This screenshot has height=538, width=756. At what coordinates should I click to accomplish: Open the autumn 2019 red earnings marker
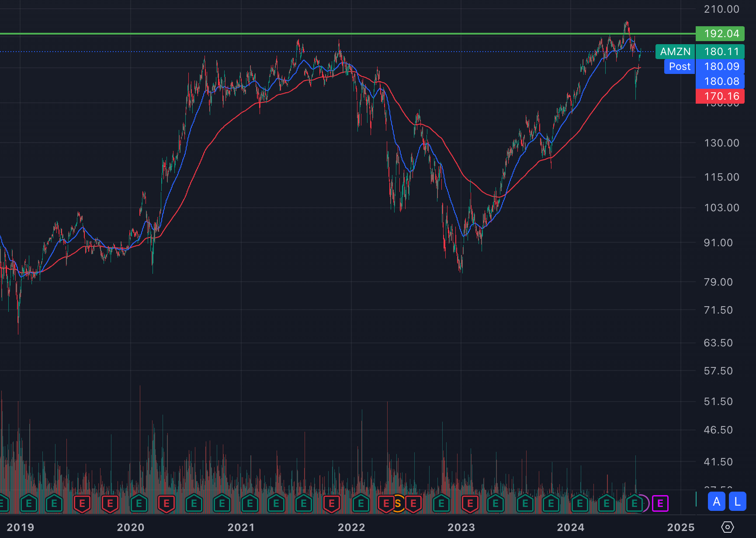pyautogui.click(x=110, y=503)
